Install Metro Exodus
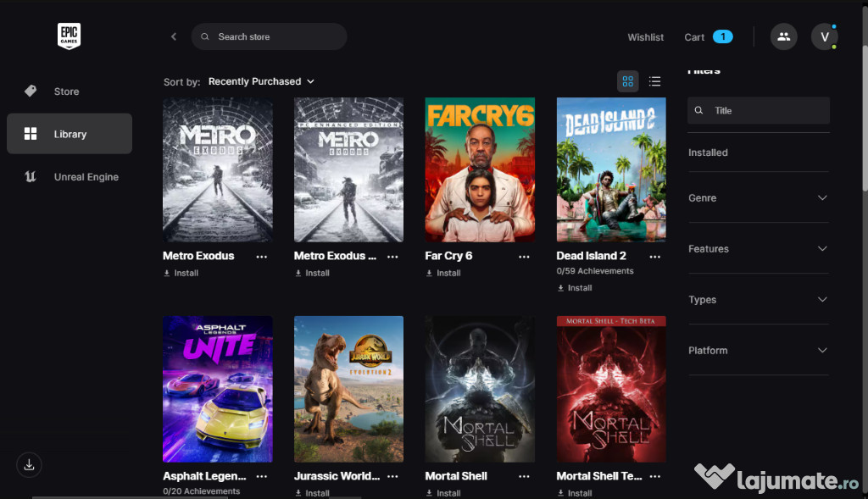This screenshot has width=868, height=499. coord(181,274)
